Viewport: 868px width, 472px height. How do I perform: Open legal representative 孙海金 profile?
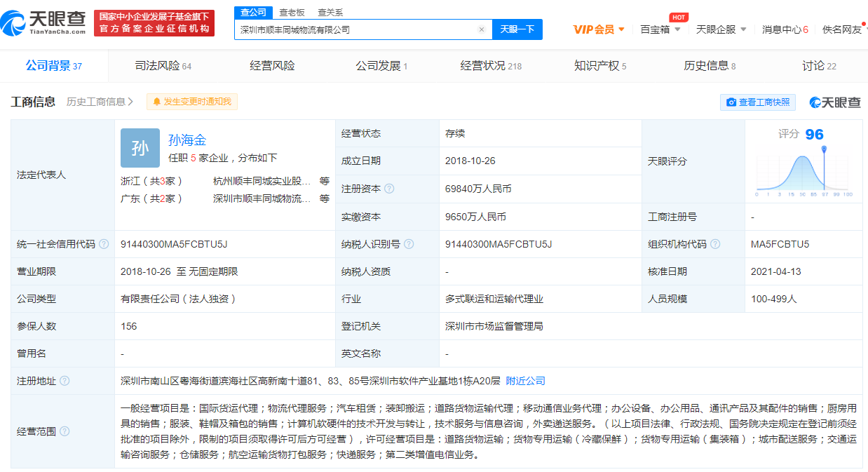click(187, 140)
